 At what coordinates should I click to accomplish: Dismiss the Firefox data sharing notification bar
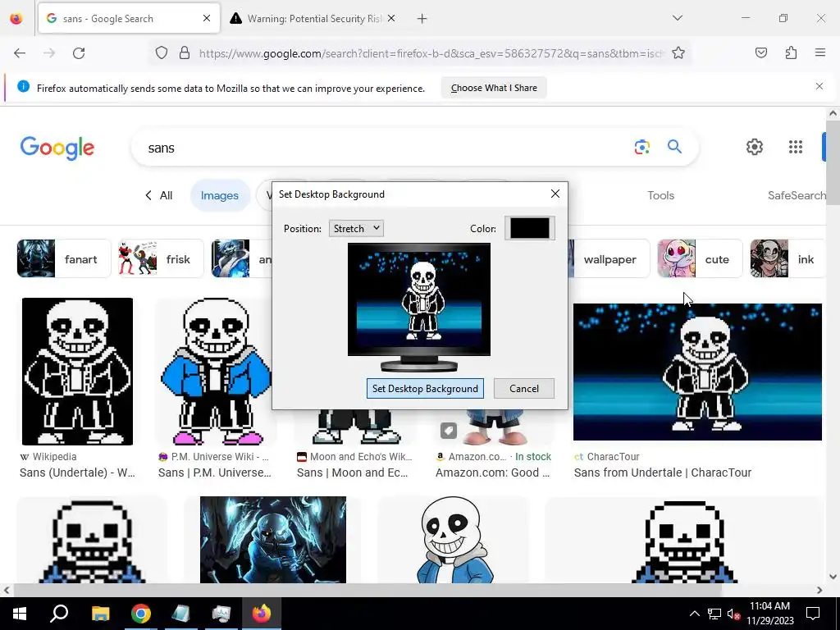point(819,86)
